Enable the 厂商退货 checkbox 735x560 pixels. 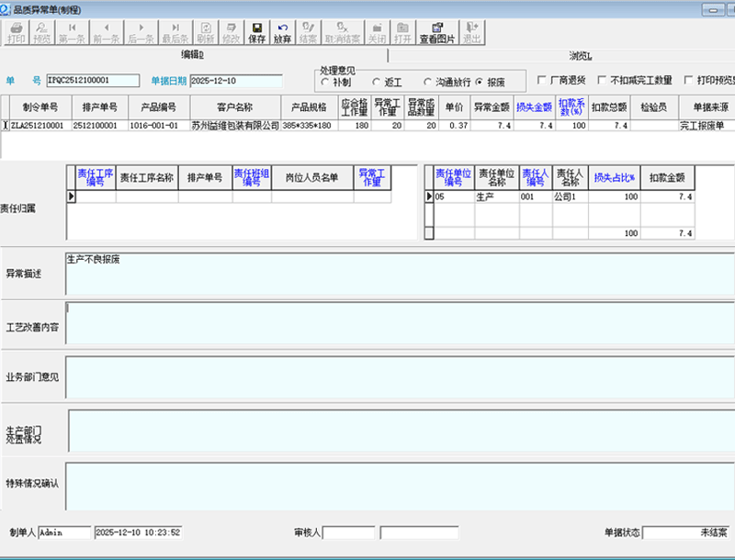coord(542,81)
